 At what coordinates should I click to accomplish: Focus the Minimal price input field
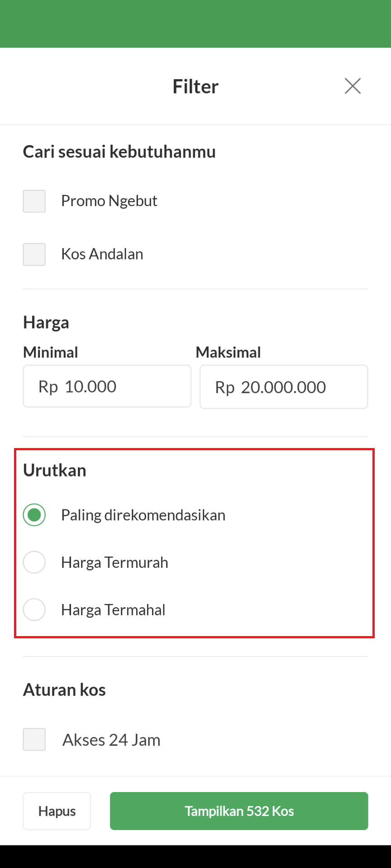pyautogui.click(x=107, y=387)
